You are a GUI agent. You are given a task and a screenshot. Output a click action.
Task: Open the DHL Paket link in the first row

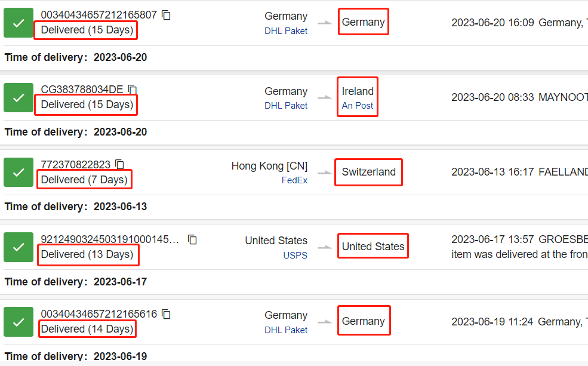[286, 31]
